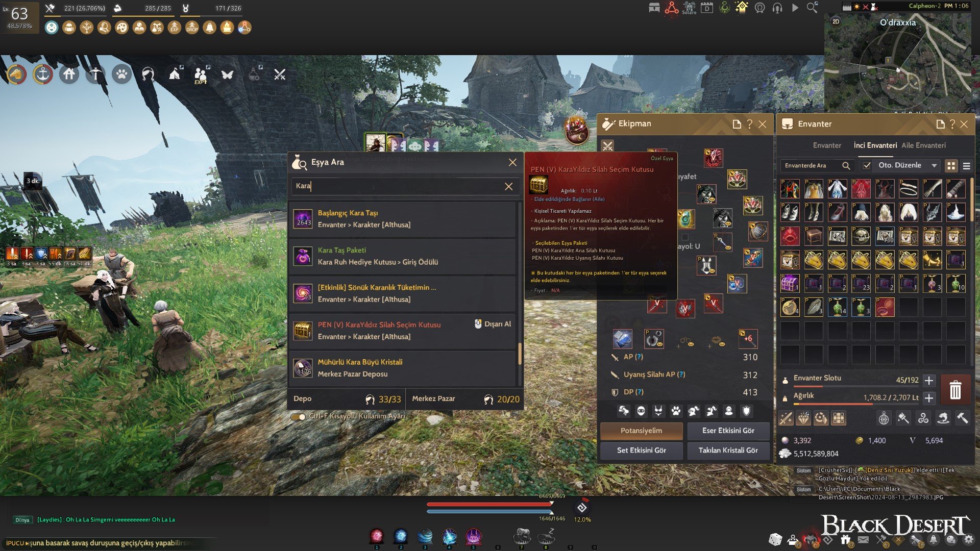Click Takılan Kristali Gör button
This screenshot has height=551, width=980.
[x=728, y=450]
